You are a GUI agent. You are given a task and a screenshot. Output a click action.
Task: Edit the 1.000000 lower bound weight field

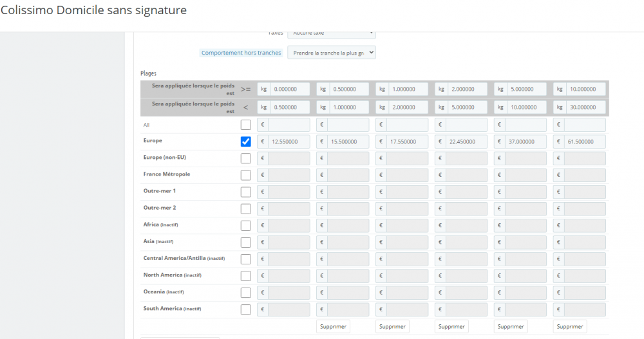click(408, 89)
